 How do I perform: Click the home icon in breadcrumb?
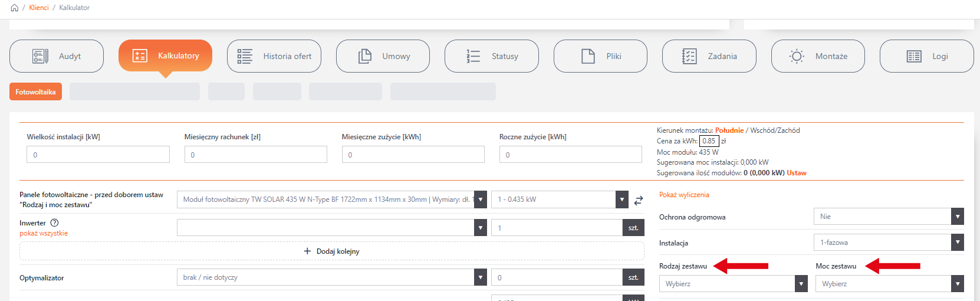point(14,8)
